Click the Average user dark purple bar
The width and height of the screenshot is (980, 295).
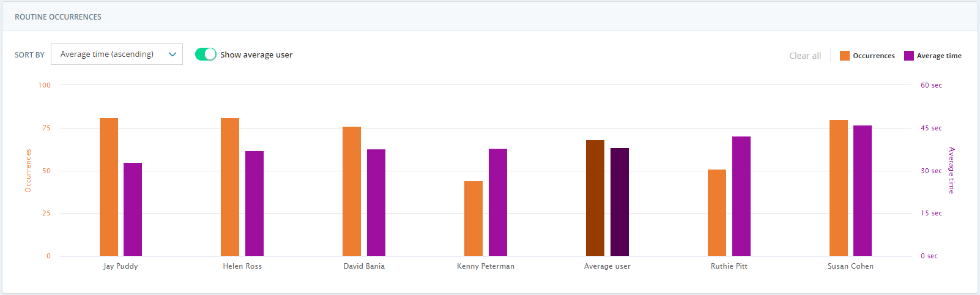[x=620, y=202]
